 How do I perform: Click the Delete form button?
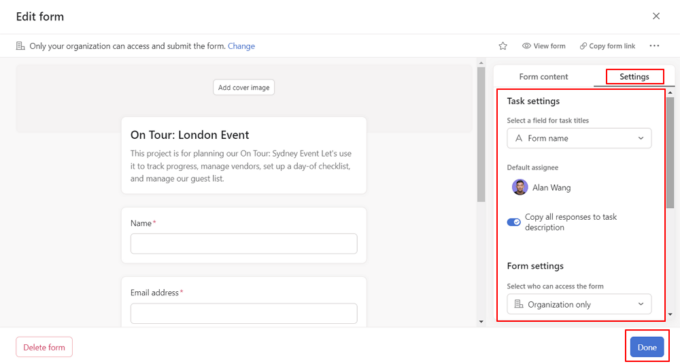(44, 347)
